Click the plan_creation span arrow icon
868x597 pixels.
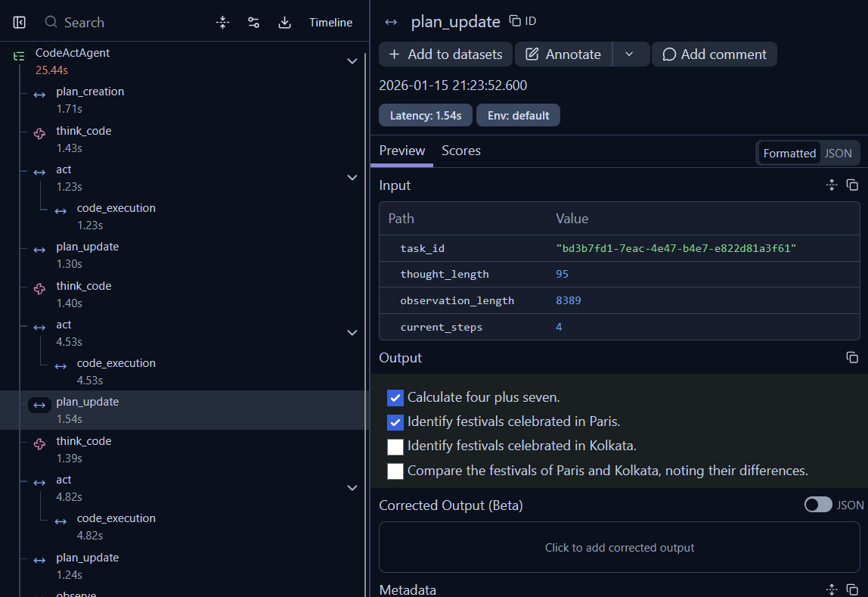tap(39, 95)
